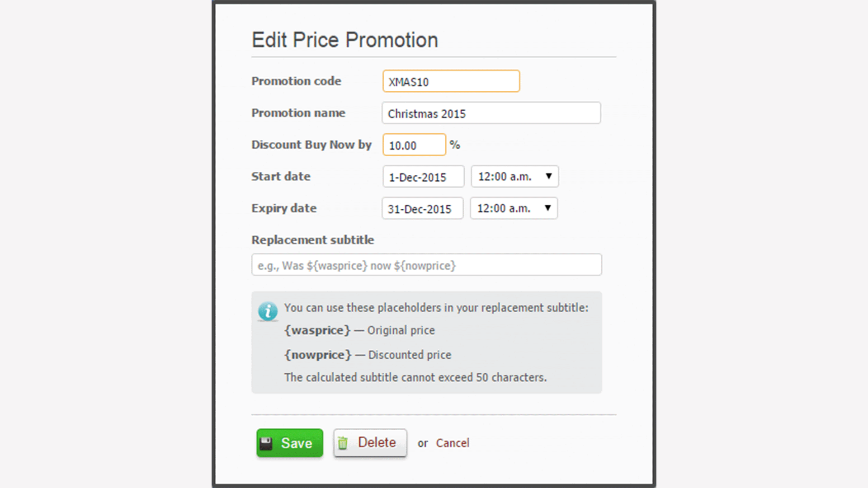Image resolution: width=868 pixels, height=488 pixels.
Task: Click the Edit Price Promotion heading
Action: point(344,40)
